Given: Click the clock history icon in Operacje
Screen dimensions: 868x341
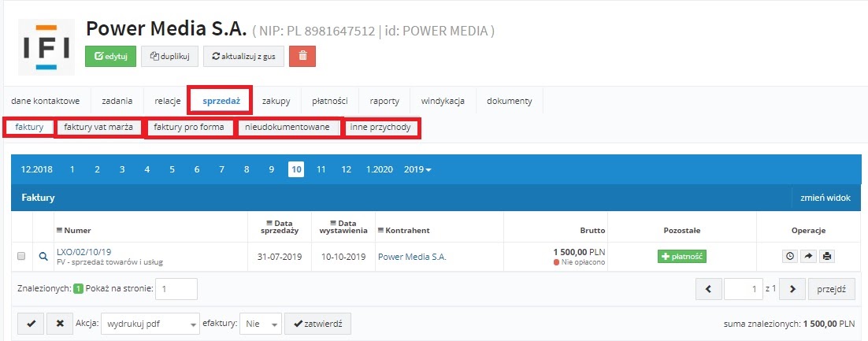Looking at the screenshot, I should coord(790,256).
